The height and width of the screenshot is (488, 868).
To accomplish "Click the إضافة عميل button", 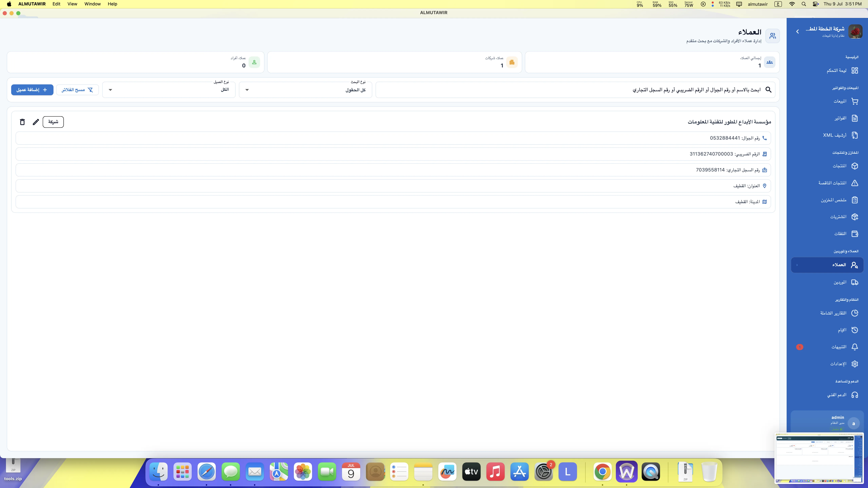I will (x=32, y=90).
